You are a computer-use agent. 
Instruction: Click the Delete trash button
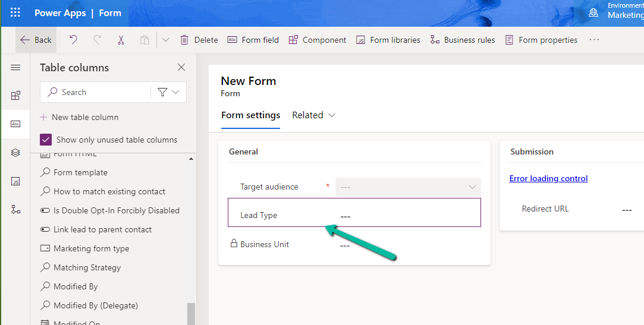tap(199, 40)
